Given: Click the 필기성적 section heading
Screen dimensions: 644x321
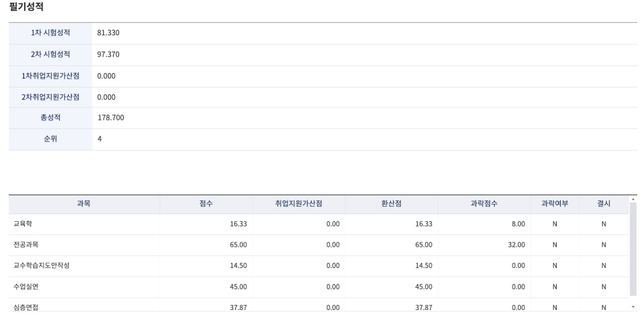Looking at the screenshot, I should [26, 7].
